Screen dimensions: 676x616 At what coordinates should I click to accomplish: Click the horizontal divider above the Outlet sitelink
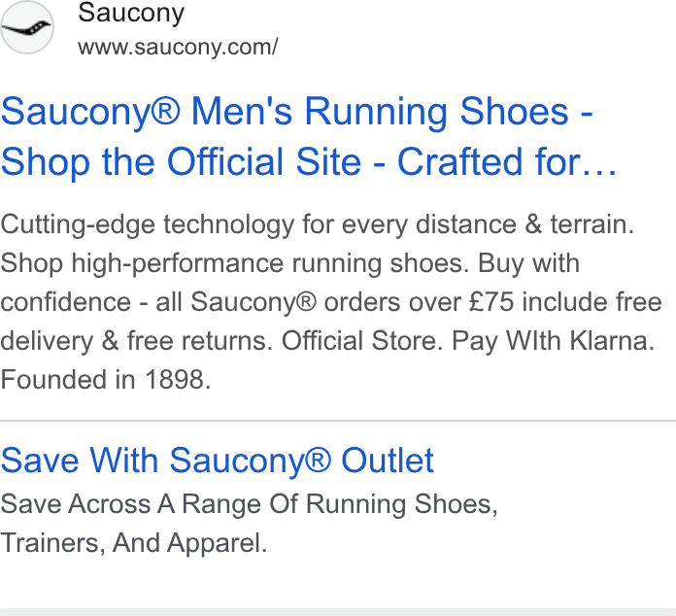338,420
